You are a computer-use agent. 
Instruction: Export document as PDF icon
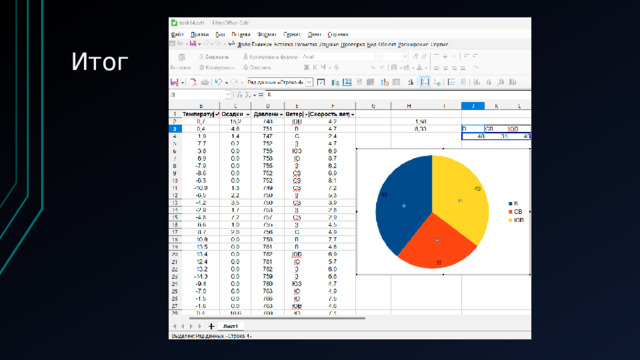[x=193, y=82]
